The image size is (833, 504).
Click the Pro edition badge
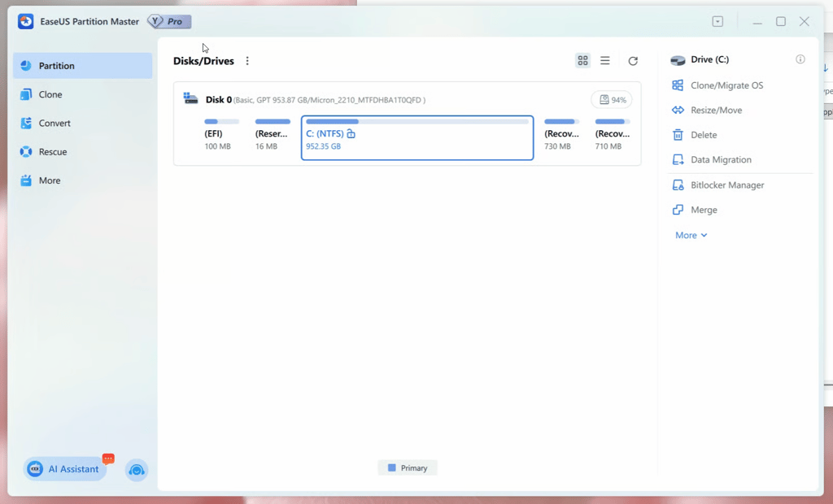click(169, 21)
